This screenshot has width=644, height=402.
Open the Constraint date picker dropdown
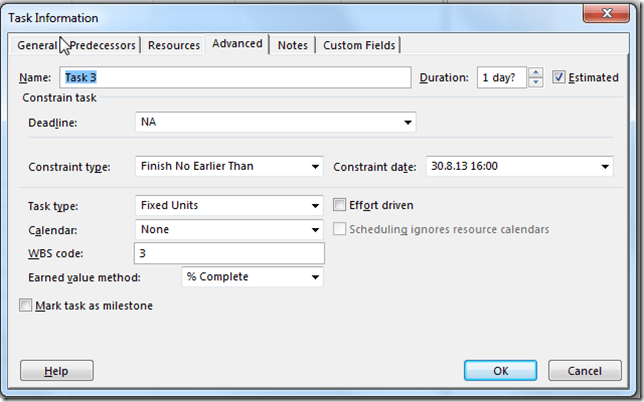click(x=605, y=167)
